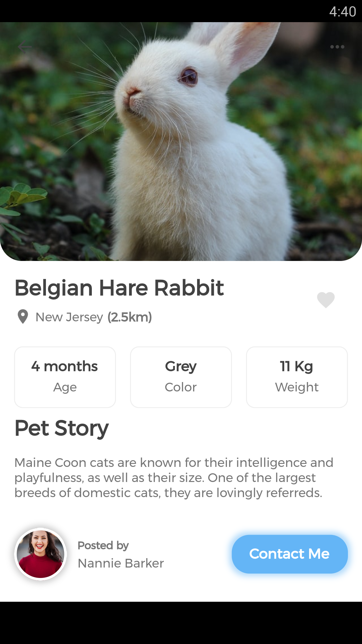The width and height of the screenshot is (362, 644).
Task: Tap the 4:40 status bar clock
Action: click(343, 12)
